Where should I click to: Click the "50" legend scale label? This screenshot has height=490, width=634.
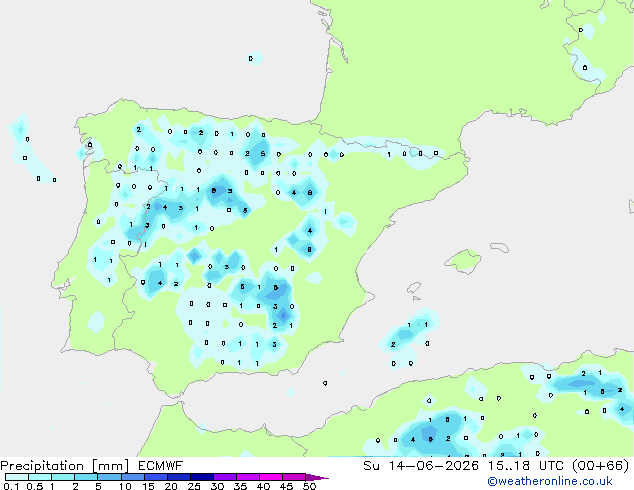coord(309,486)
